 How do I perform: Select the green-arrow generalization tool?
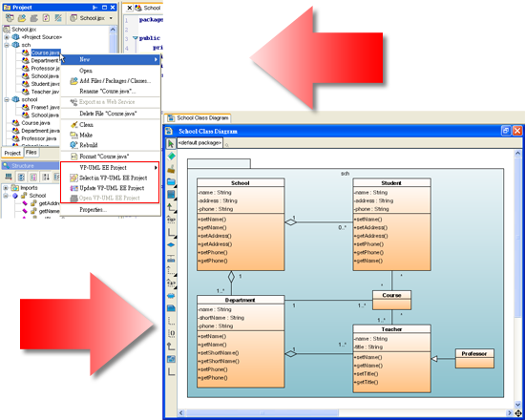click(x=171, y=207)
